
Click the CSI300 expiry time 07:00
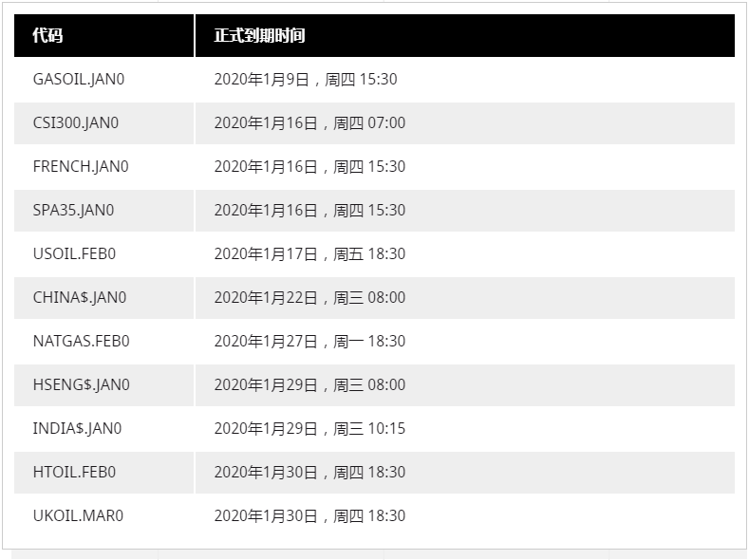tap(386, 123)
